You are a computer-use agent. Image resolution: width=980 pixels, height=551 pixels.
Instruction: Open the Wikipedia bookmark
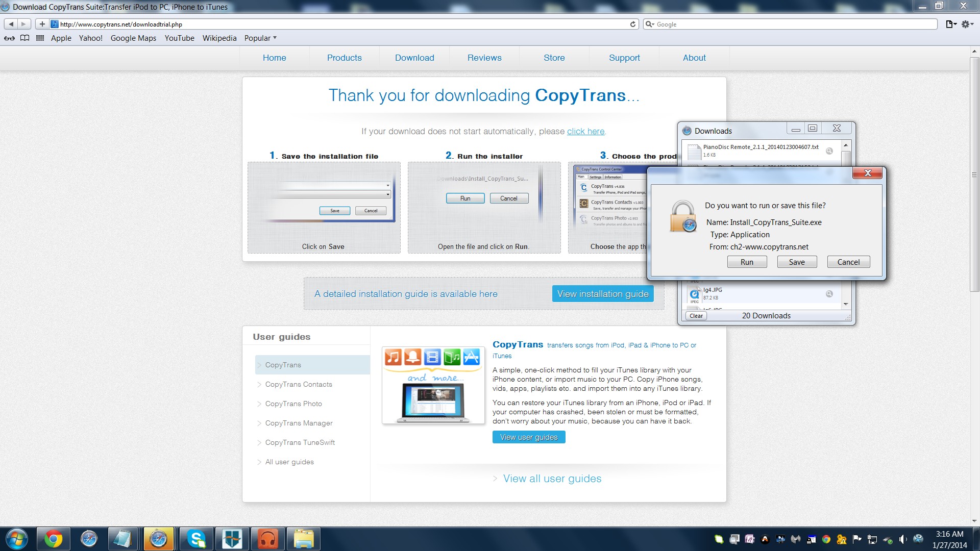tap(219, 38)
